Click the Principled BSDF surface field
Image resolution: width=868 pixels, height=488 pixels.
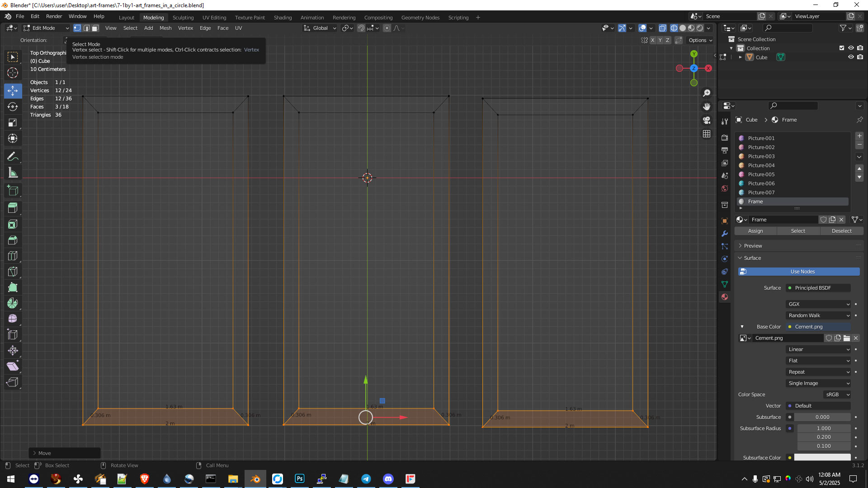click(818, 288)
